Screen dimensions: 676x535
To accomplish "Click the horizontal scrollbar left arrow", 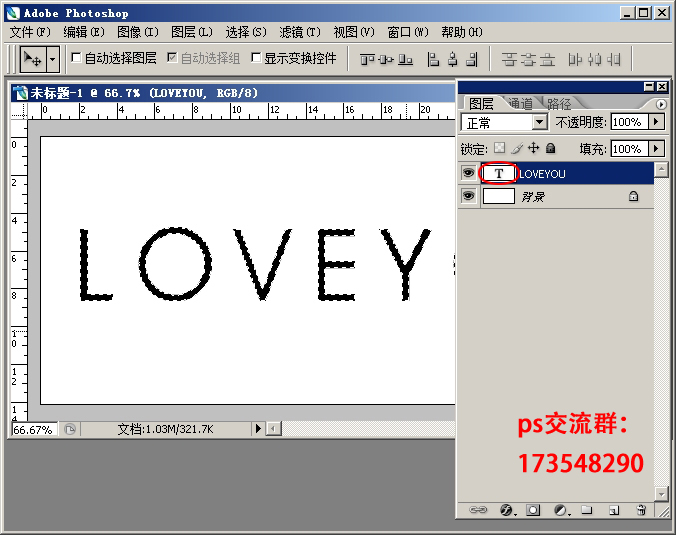I will click(273, 429).
